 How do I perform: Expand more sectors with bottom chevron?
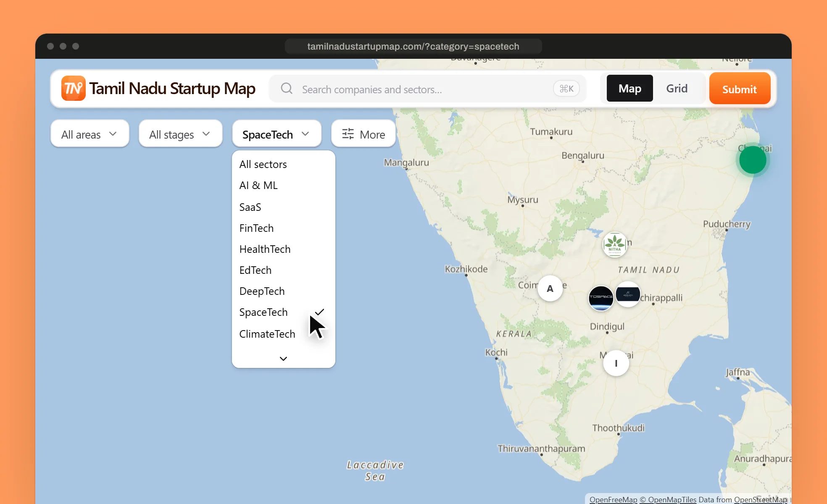283,359
